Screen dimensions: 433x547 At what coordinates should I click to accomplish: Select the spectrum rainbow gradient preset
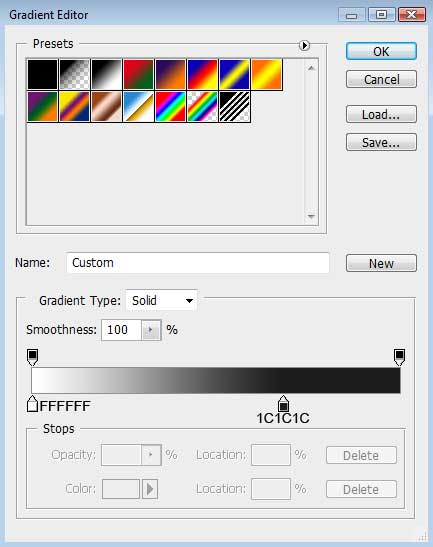[171, 106]
